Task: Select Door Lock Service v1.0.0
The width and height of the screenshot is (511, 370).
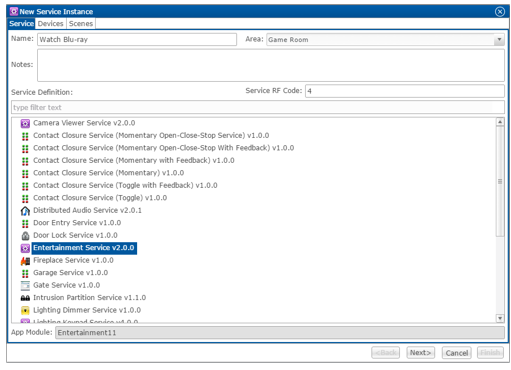Action: coord(75,235)
